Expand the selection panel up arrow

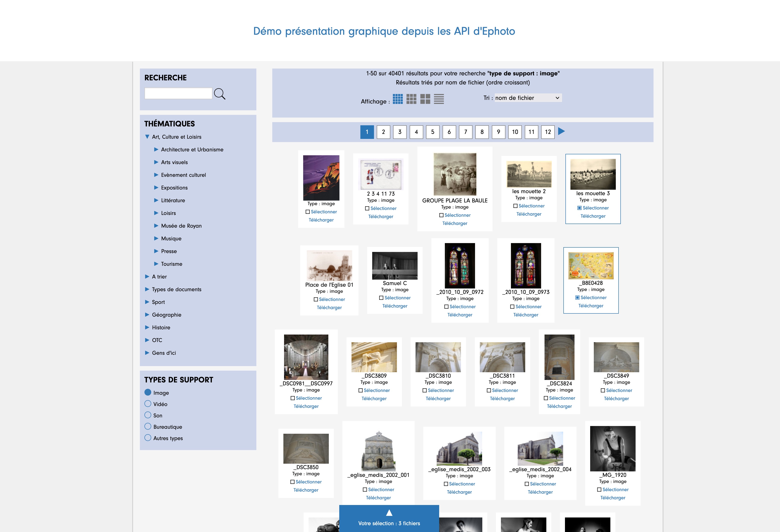pos(389,512)
